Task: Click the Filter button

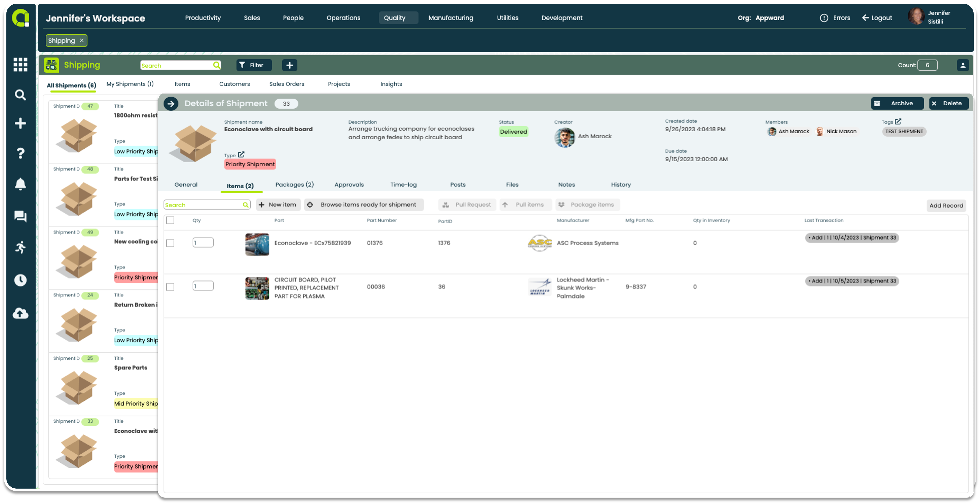Action: click(x=254, y=65)
